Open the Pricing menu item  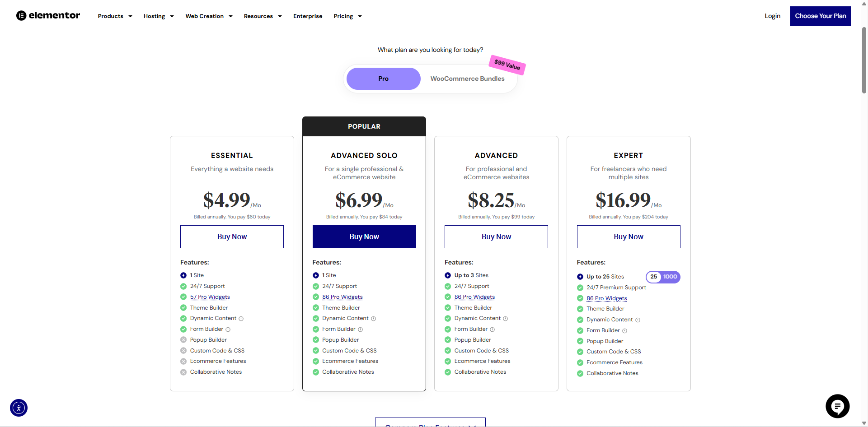point(347,16)
